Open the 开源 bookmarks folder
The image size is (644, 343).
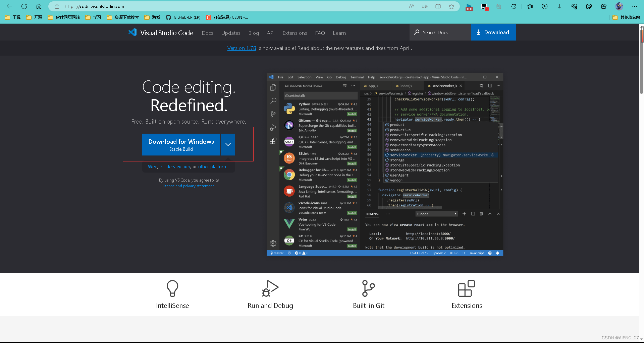point(34,17)
